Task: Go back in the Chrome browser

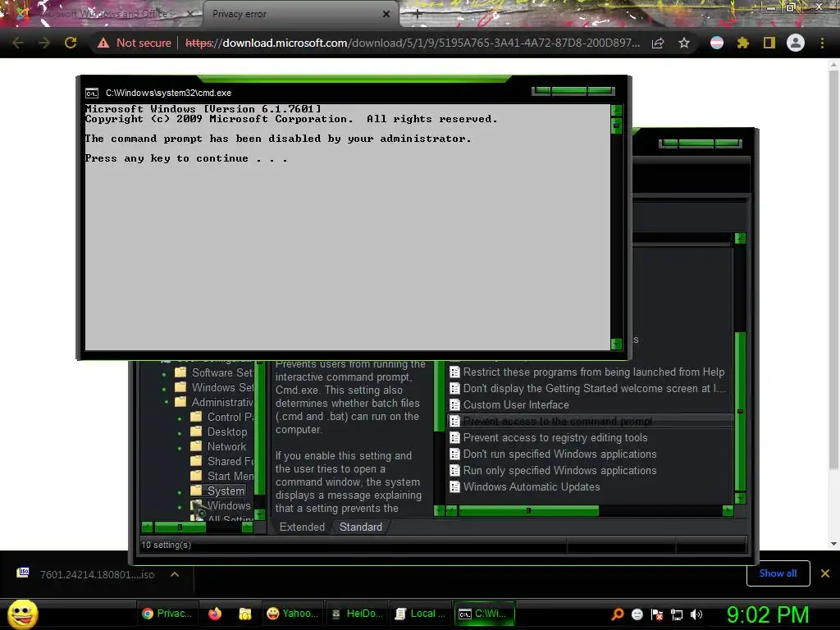Action: [x=18, y=43]
